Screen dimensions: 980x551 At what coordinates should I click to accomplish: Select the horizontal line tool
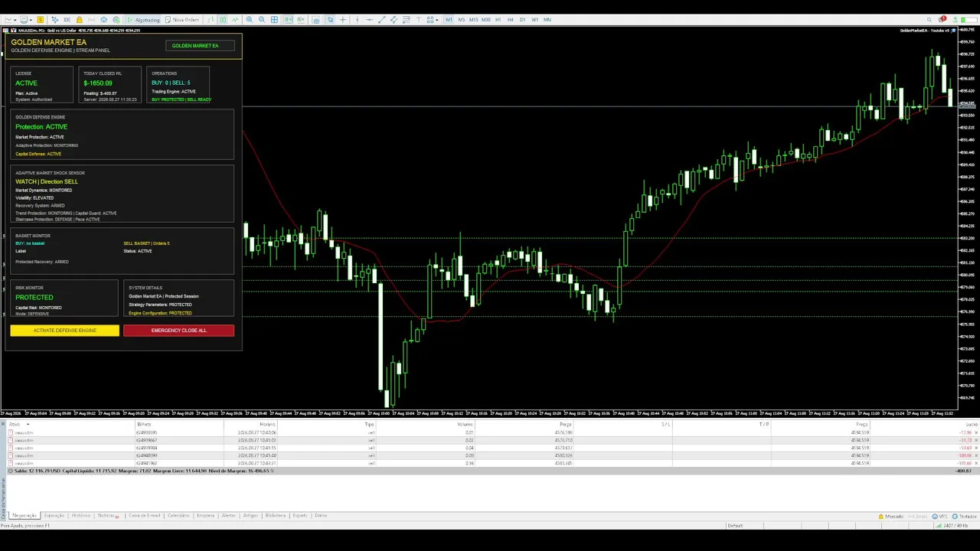point(369,20)
